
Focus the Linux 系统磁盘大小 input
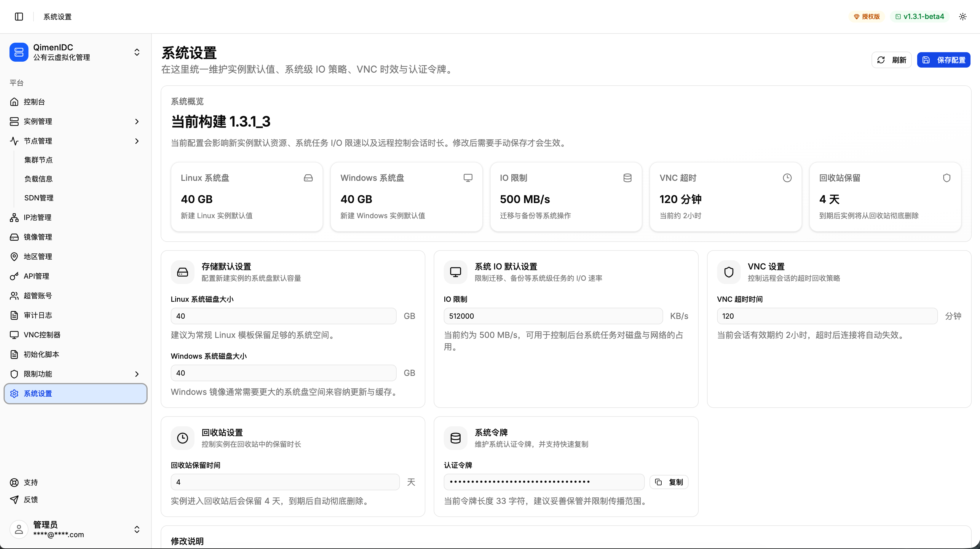click(x=283, y=316)
